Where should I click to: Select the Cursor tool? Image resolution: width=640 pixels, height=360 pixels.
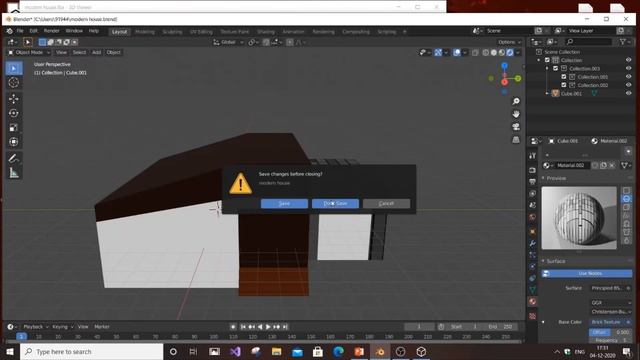[13, 82]
